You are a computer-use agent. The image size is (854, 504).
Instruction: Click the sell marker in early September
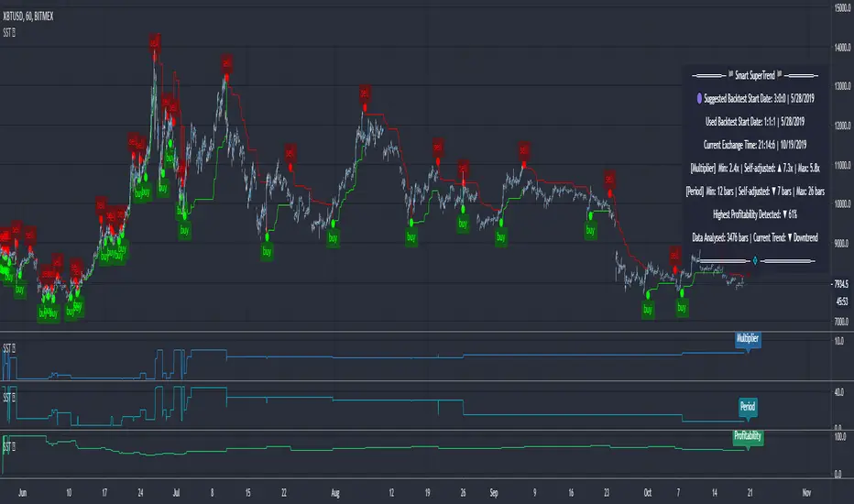[x=524, y=148]
